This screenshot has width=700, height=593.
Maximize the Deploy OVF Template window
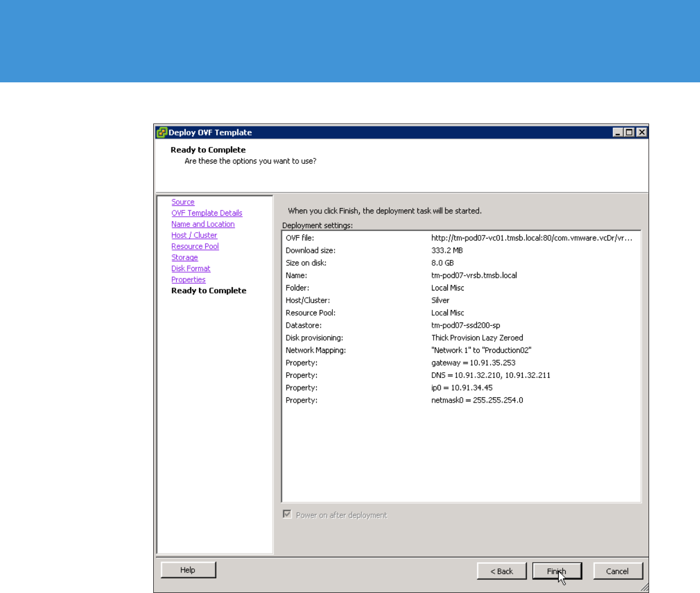pyautogui.click(x=629, y=132)
